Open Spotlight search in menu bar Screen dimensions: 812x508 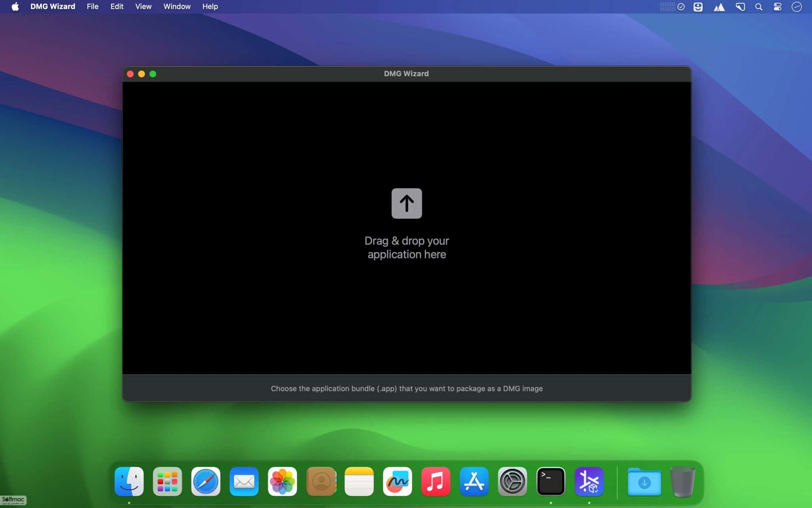(758, 7)
